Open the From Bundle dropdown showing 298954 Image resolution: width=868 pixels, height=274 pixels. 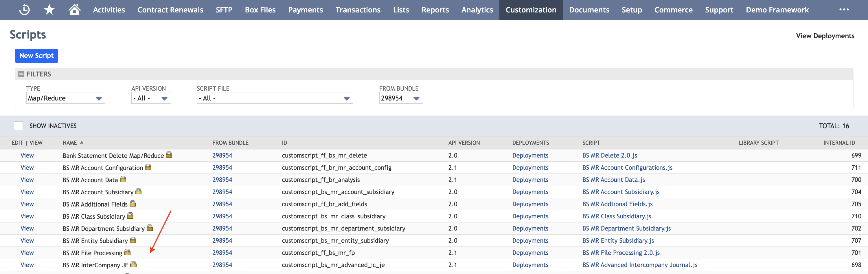click(401, 98)
